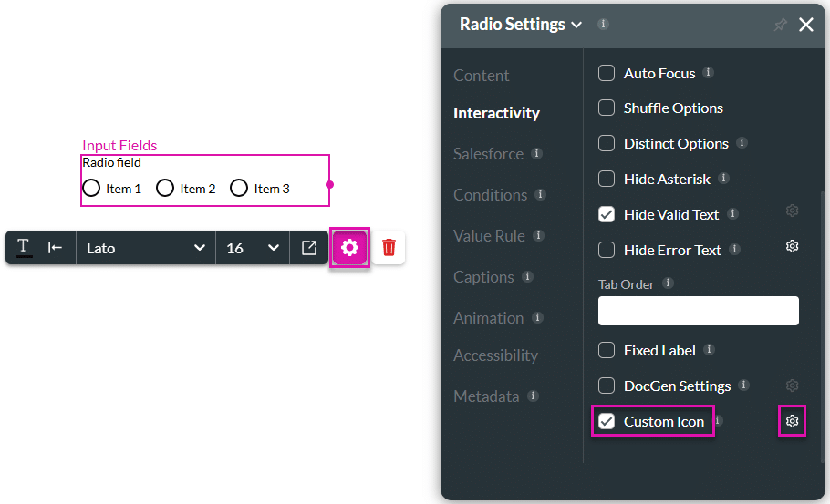Select the Item 2 radio button
This screenshot has width=830, height=504.
[164, 188]
